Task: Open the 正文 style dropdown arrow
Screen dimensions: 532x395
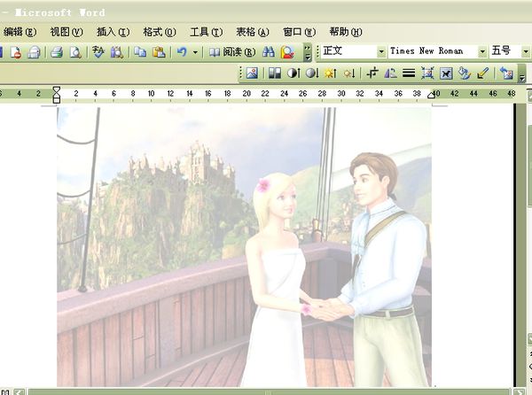Action: (381, 51)
